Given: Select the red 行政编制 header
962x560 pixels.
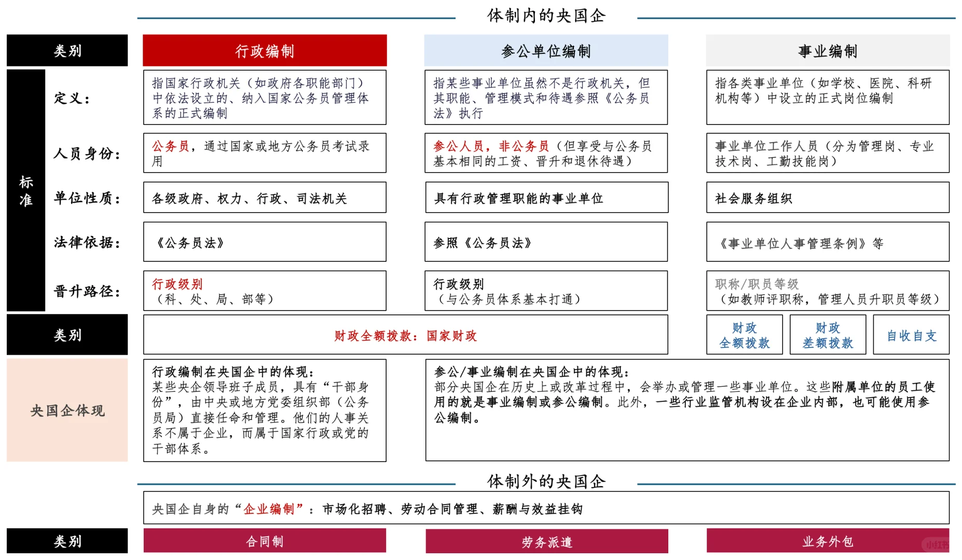Looking at the screenshot, I should [265, 50].
